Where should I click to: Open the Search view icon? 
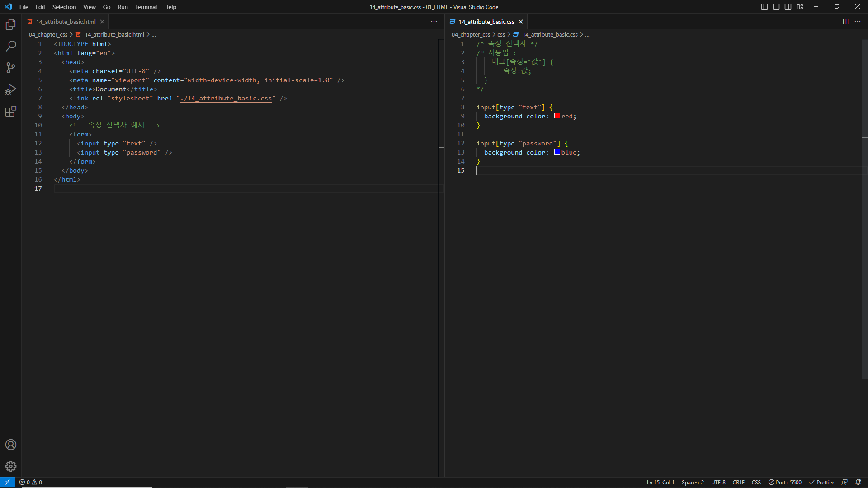click(x=11, y=46)
